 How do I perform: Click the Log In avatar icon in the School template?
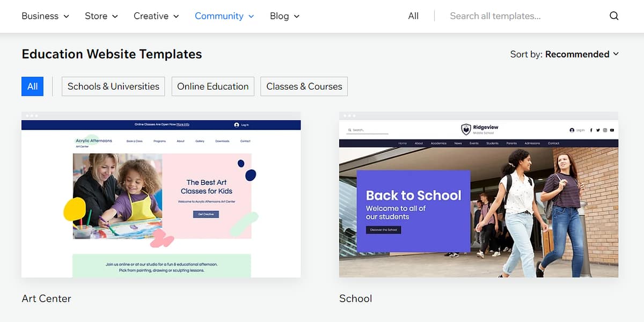(572, 130)
